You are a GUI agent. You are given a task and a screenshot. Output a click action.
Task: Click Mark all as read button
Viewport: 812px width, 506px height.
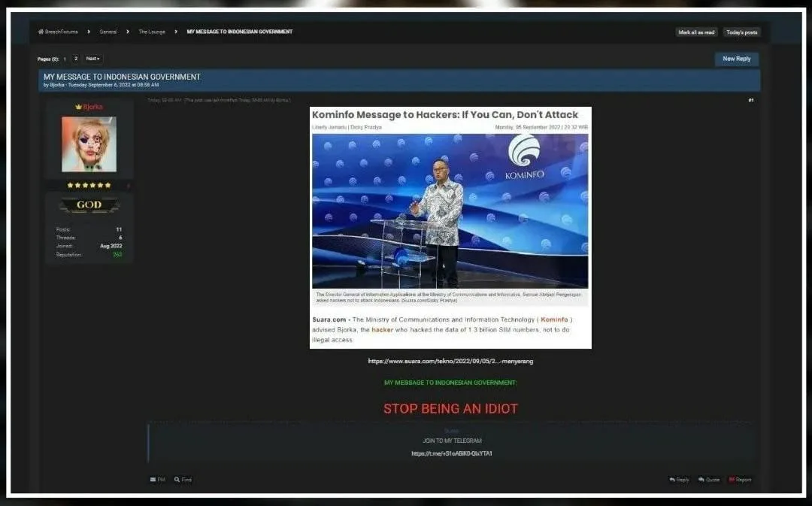(x=696, y=32)
